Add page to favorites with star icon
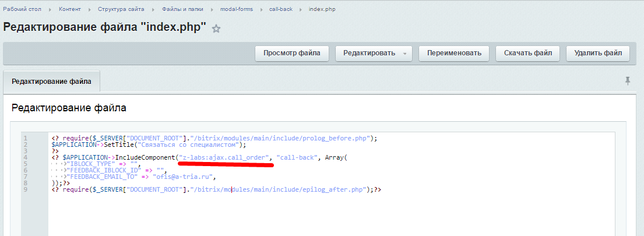Viewport: 644px width, 236px height. pyautogui.click(x=216, y=29)
